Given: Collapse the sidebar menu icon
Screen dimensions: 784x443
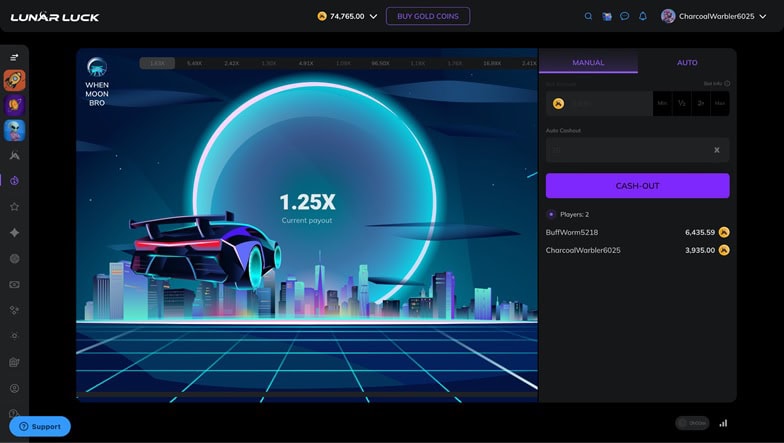Looking at the screenshot, I should point(14,57).
